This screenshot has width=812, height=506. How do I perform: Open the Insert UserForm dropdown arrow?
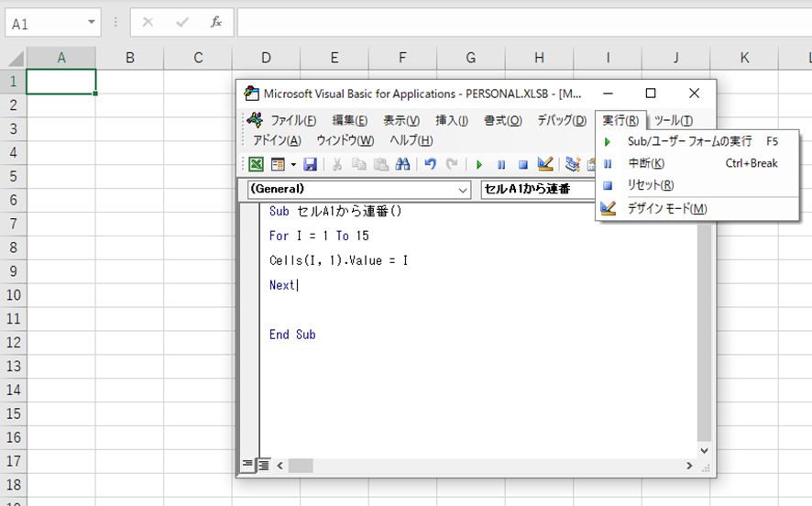point(293,165)
